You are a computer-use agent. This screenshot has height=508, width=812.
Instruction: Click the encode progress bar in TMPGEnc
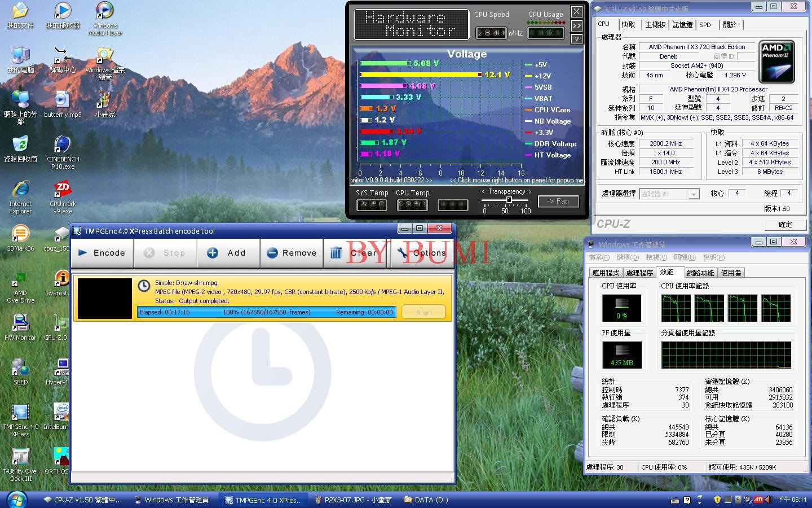point(267,312)
